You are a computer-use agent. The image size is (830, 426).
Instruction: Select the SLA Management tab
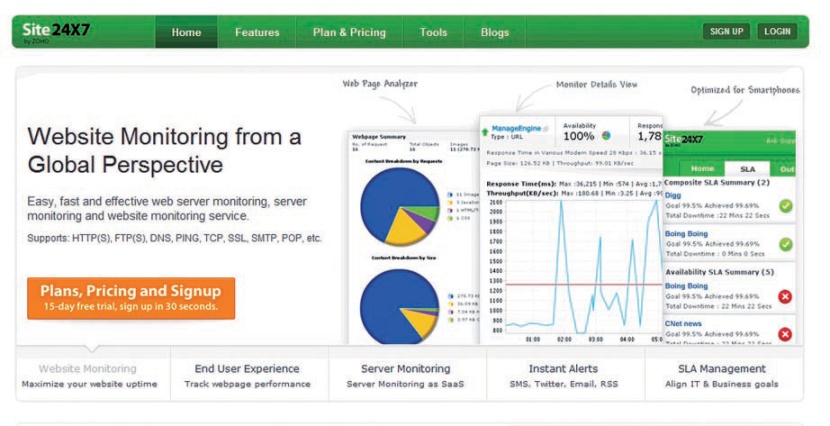coord(722,375)
